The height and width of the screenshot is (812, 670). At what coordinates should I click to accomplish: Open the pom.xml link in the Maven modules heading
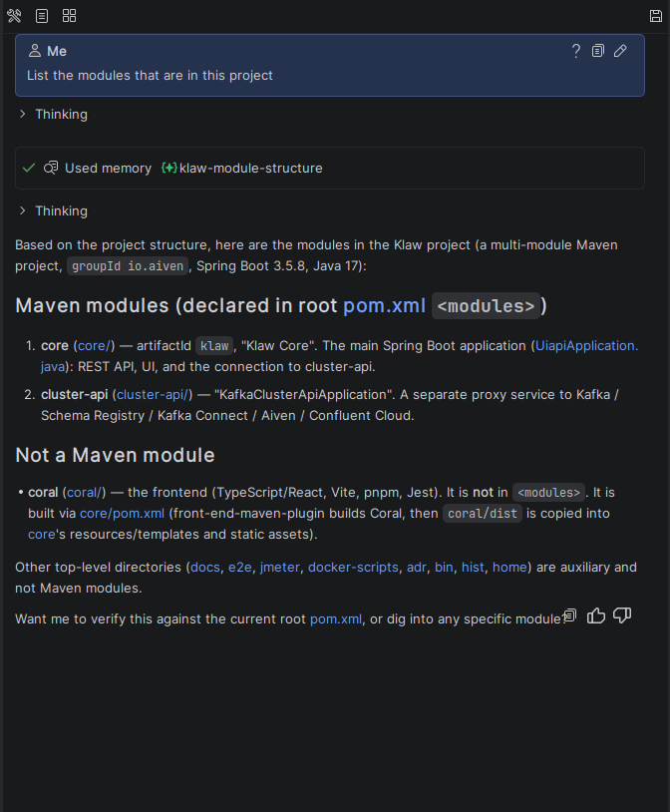point(384,305)
